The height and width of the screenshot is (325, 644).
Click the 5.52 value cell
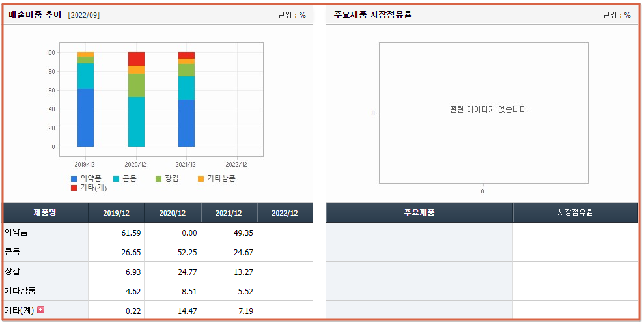pyautogui.click(x=229, y=291)
